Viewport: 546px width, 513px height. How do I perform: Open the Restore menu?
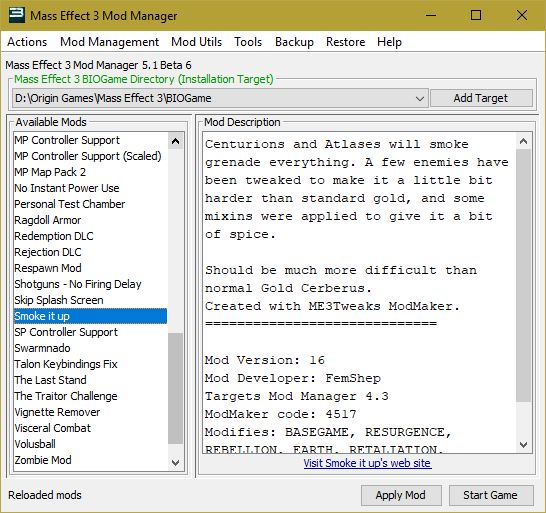coord(345,42)
